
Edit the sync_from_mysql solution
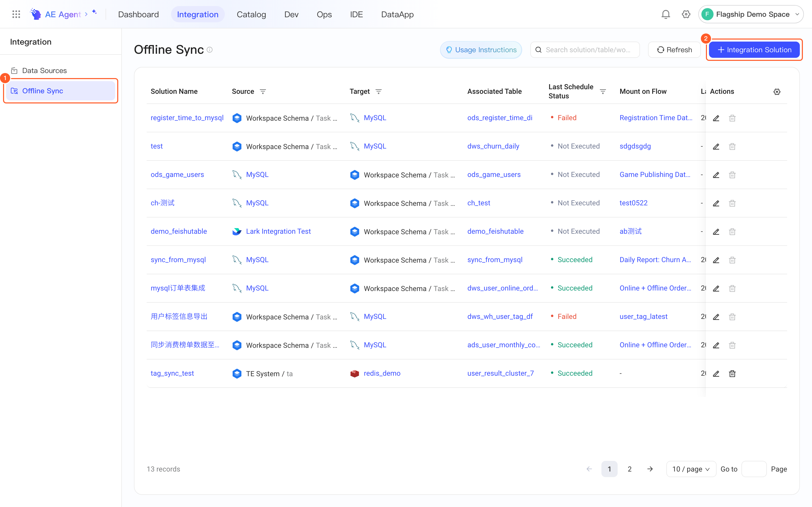point(716,260)
